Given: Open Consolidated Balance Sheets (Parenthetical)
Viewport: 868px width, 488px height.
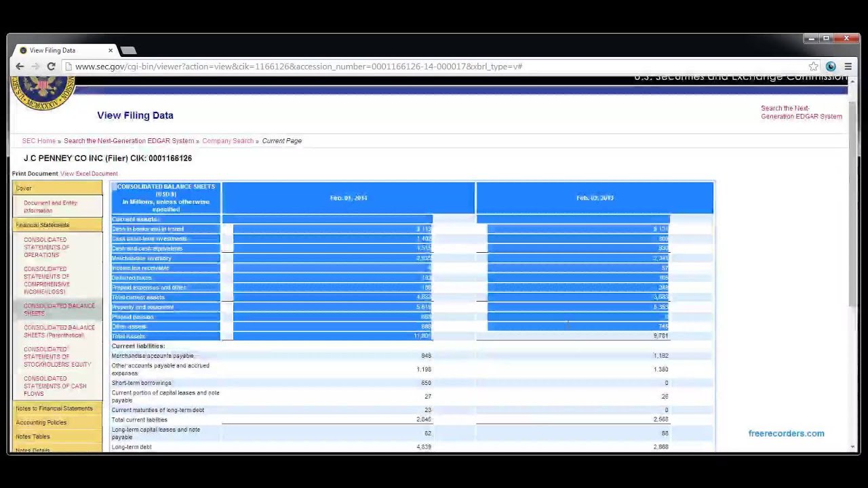Looking at the screenshot, I should (59, 331).
